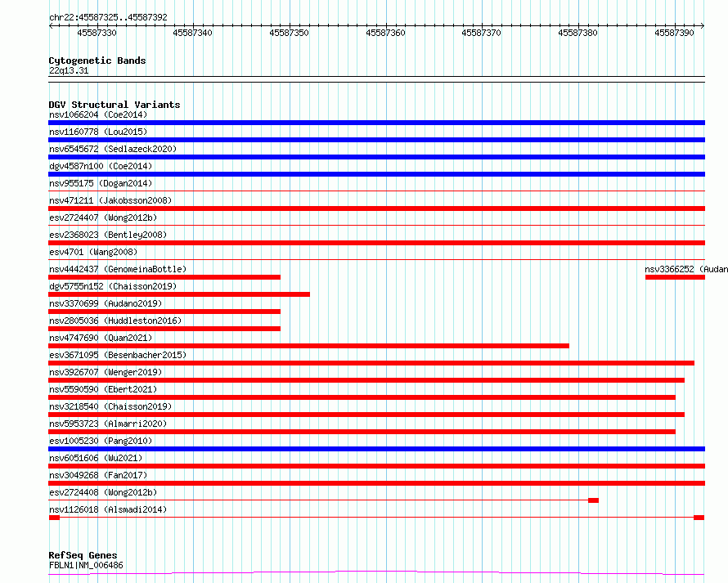The width and height of the screenshot is (728, 583).
Task: Click the left red block of nsv1126018
Action: [x=54, y=518]
